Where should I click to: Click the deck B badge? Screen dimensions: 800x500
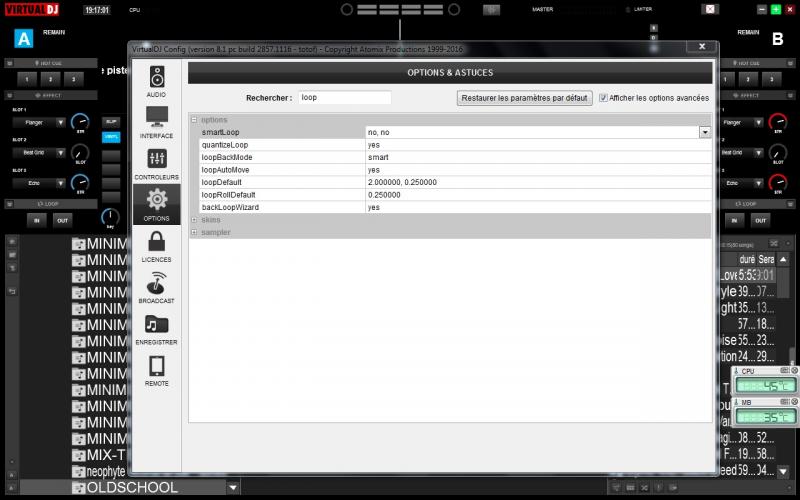(778, 39)
